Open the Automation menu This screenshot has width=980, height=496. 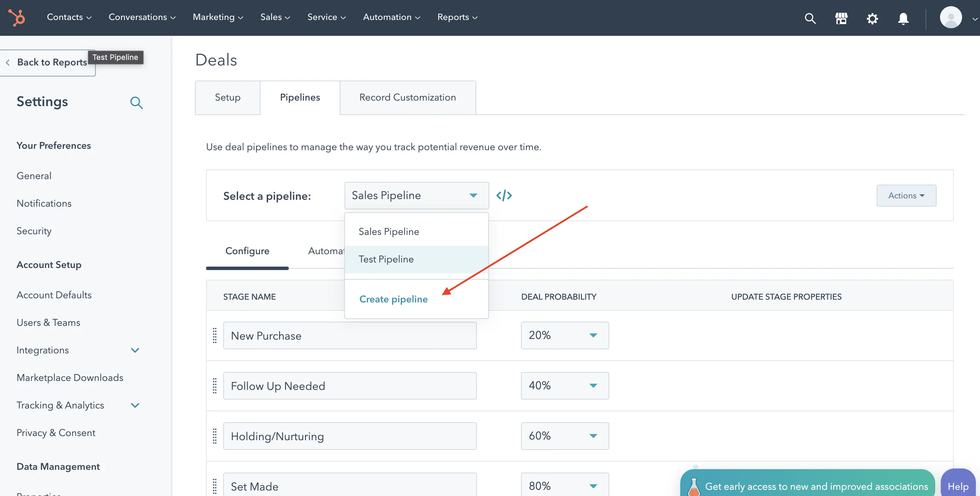coord(391,17)
